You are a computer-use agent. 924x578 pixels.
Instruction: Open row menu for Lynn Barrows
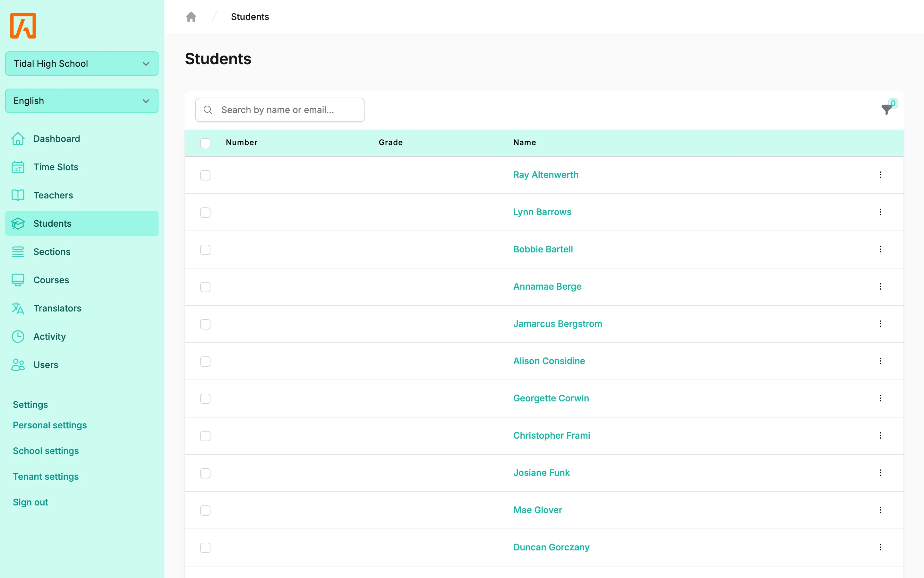pyautogui.click(x=880, y=212)
